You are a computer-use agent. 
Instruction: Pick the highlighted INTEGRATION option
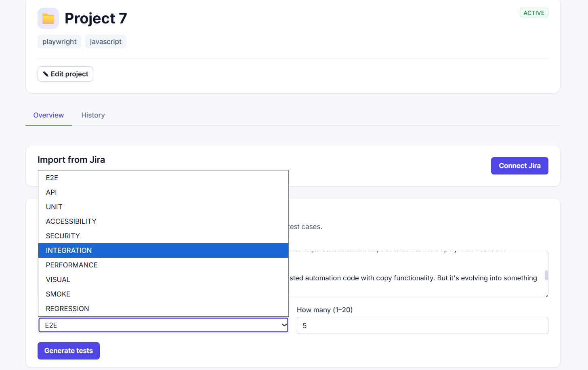[x=163, y=250]
